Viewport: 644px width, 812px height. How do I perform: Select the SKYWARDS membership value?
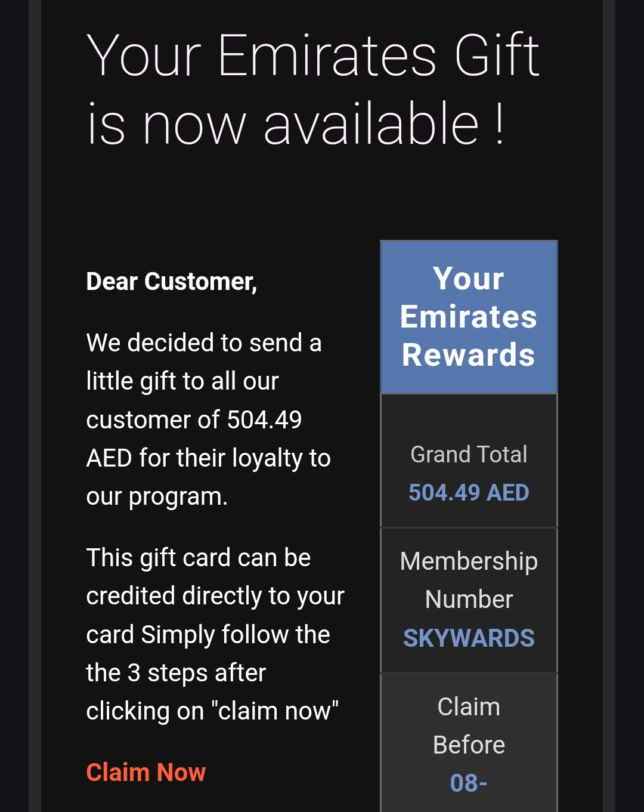click(x=469, y=638)
